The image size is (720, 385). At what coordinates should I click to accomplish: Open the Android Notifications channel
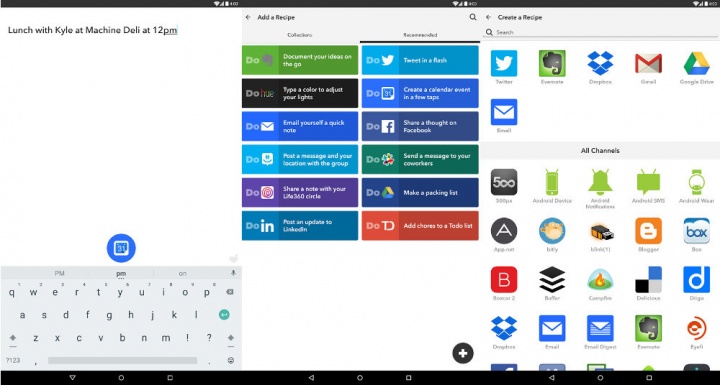click(x=600, y=182)
